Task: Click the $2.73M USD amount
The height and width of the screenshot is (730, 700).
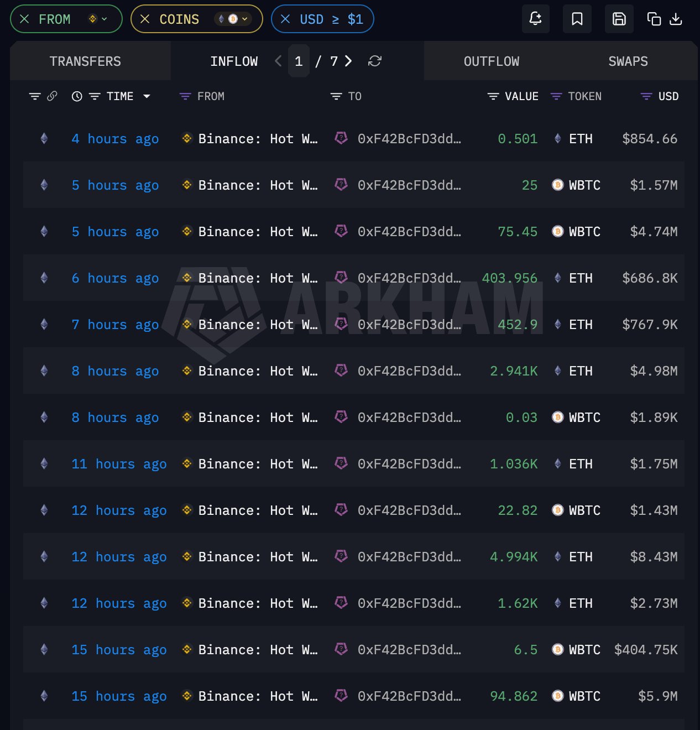Action: click(x=654, y=603)
